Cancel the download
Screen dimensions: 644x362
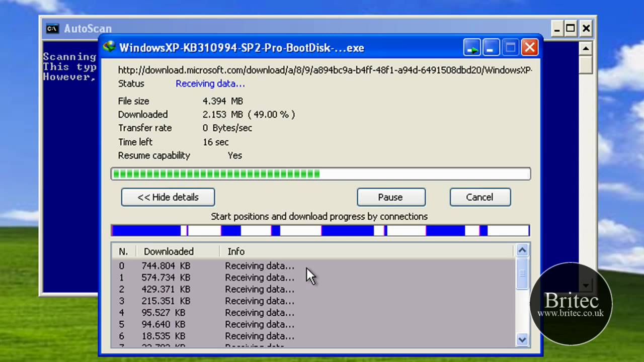tap(480, 197)
